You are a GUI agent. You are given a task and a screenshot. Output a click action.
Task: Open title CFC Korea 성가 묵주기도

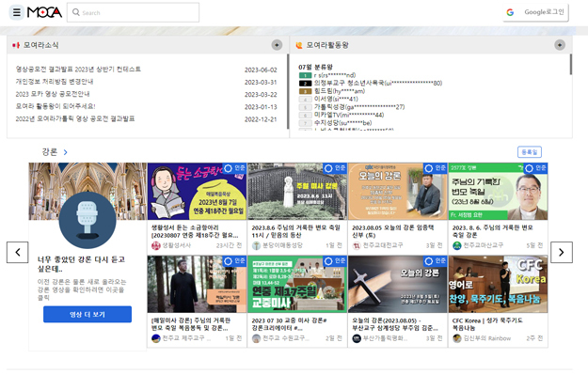pyautogui.click(x=487, y=324)
